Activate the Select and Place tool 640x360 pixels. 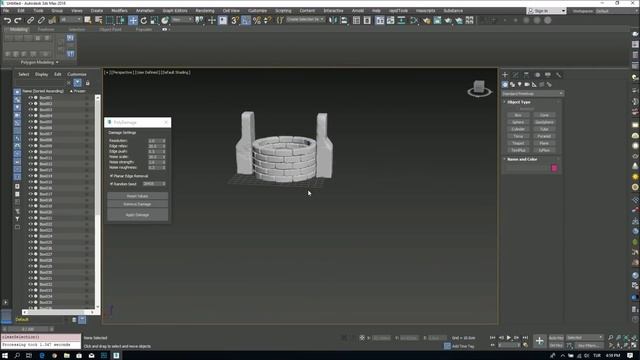coord(165,20)
